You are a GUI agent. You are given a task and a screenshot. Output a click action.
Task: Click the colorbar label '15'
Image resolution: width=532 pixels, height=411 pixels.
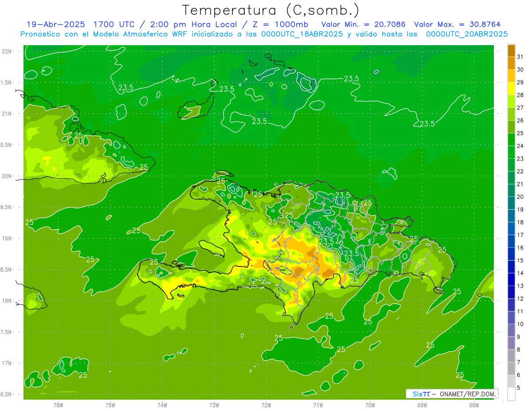click(520, 261)
